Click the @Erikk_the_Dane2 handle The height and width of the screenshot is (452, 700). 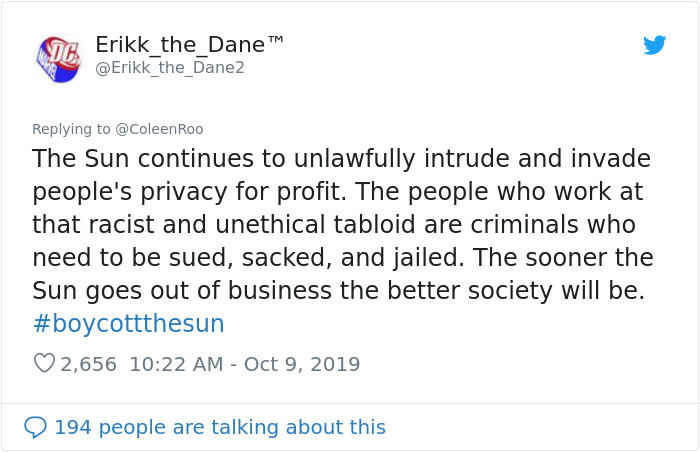click(x=170, y=68)
